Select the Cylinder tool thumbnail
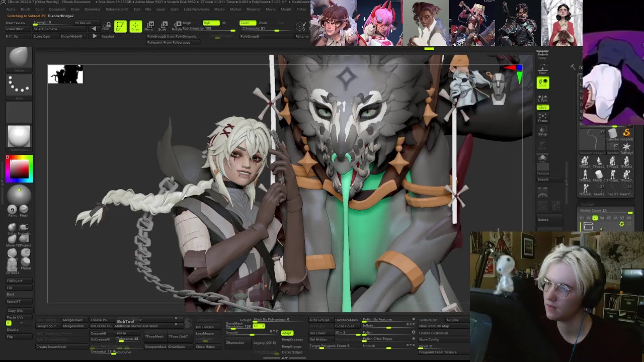Screen dimensions: 644x362 pos(612,134)
